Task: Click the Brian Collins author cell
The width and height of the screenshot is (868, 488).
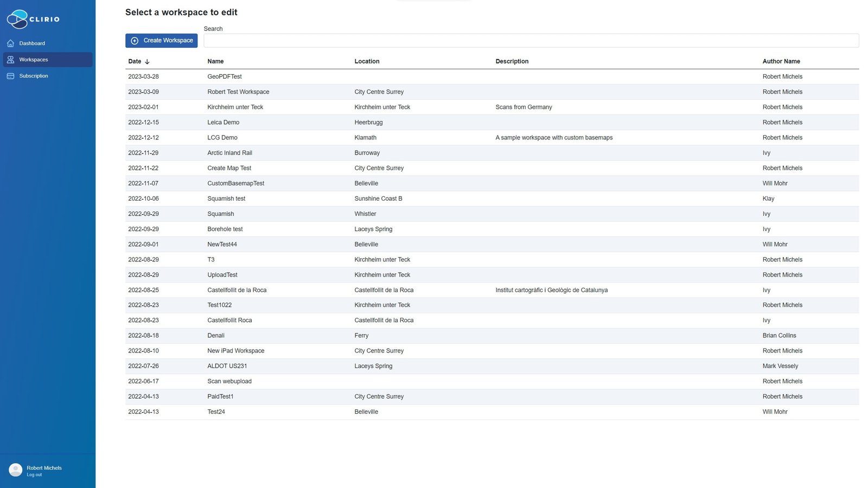Action: [779, 336]
